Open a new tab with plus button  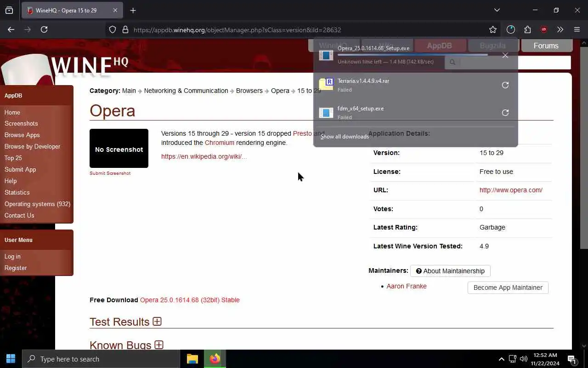pyautogui.click(x=133, y=10)
